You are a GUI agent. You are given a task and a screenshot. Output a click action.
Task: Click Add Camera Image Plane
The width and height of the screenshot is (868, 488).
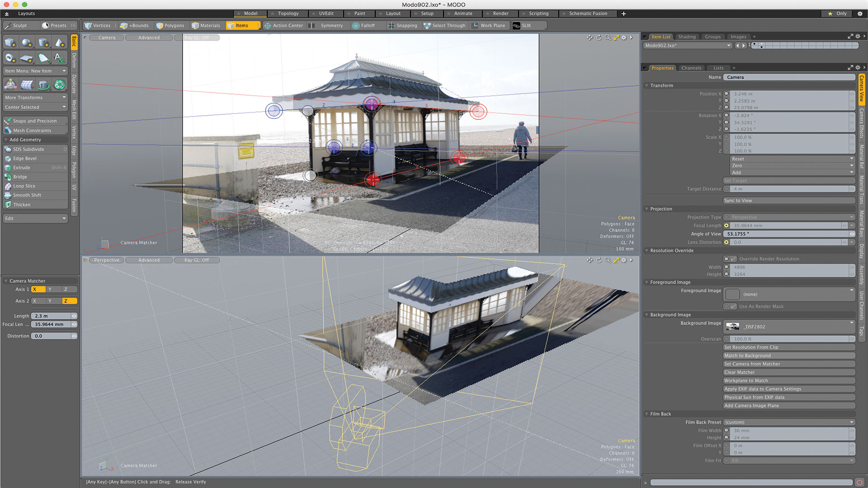point(789,405)
